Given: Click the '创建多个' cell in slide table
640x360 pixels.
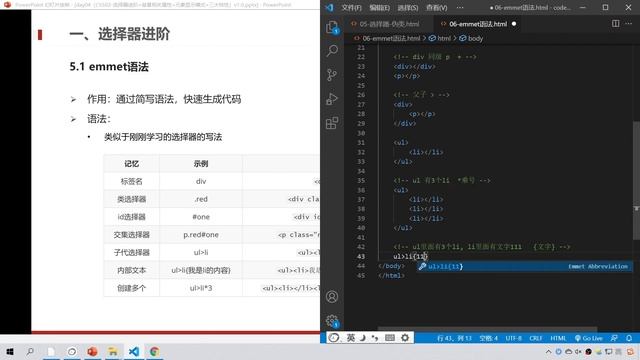Looking at the screenshot, I should click(x=131, y=288).
